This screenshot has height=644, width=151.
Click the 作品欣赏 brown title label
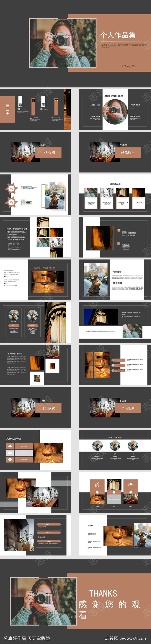pyautogui.click(x=48, y=408)
